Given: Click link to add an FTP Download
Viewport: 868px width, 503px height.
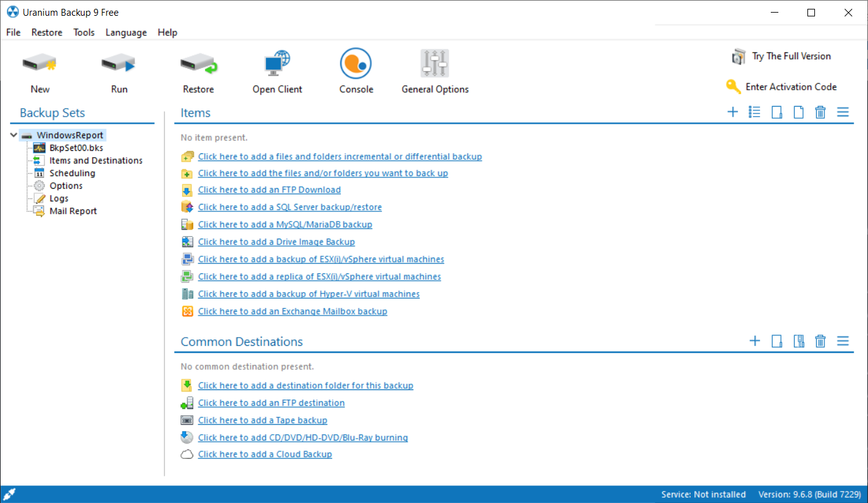Looking at the screenshot, I should tap(269, 190).
